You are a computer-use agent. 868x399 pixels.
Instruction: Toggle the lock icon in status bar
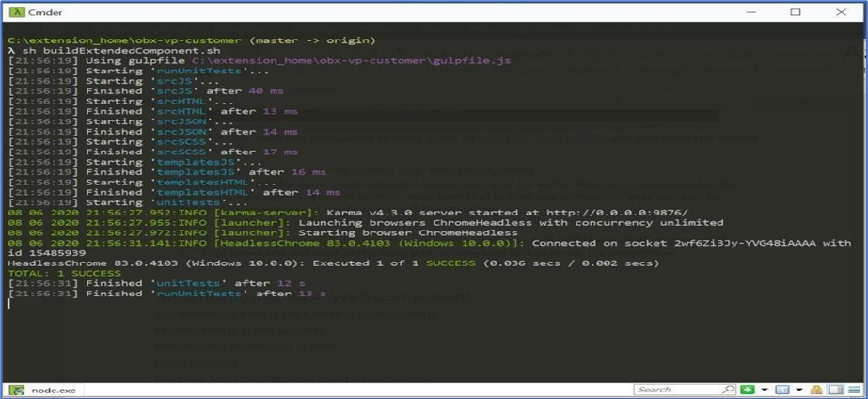pyautogui.click(x=816, y=390)
